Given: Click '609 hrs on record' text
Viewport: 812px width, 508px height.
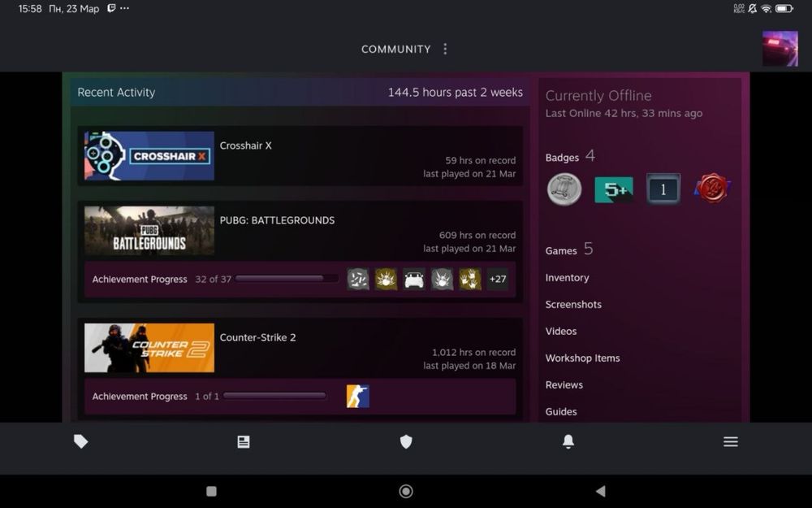Looking at the screenshot, I should tap(477, 235).
